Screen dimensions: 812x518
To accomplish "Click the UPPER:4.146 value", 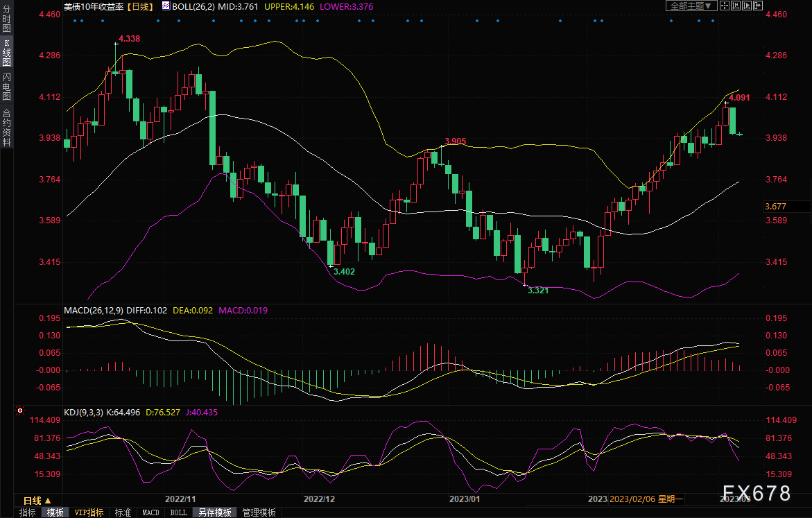I will point(289,7).
